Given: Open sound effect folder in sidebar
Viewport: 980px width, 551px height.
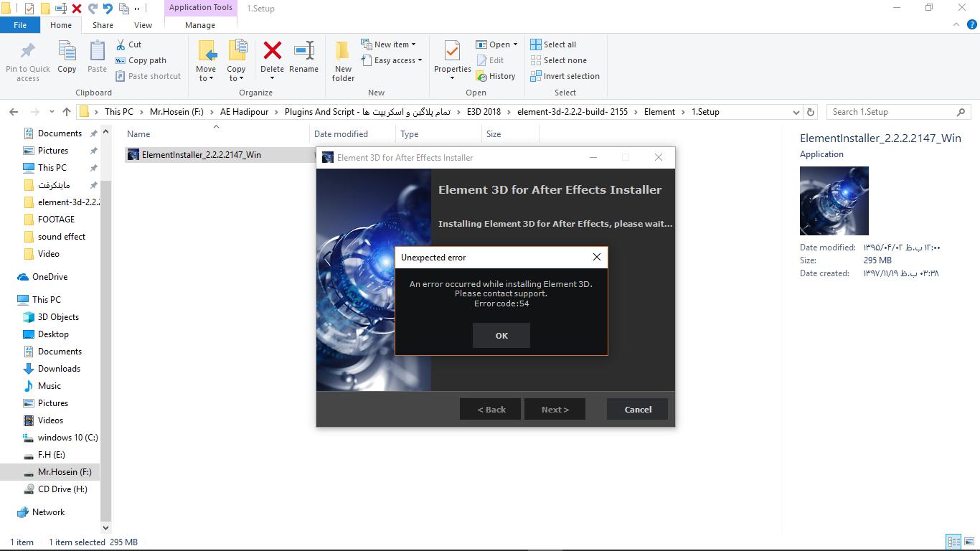Looking at the screenshot, I should pyautogui.click(x=62, y=237).
